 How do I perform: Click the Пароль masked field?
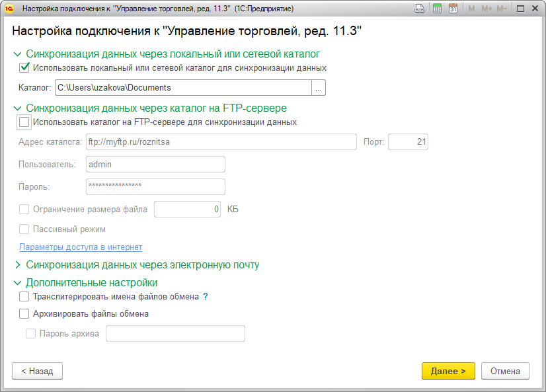[x=155, y=187]
